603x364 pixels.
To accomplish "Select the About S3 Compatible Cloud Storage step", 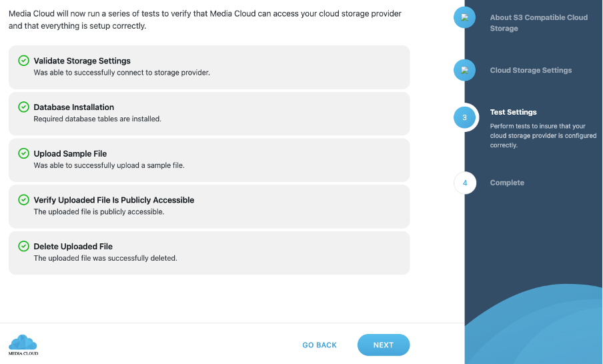I will [539, 23].
